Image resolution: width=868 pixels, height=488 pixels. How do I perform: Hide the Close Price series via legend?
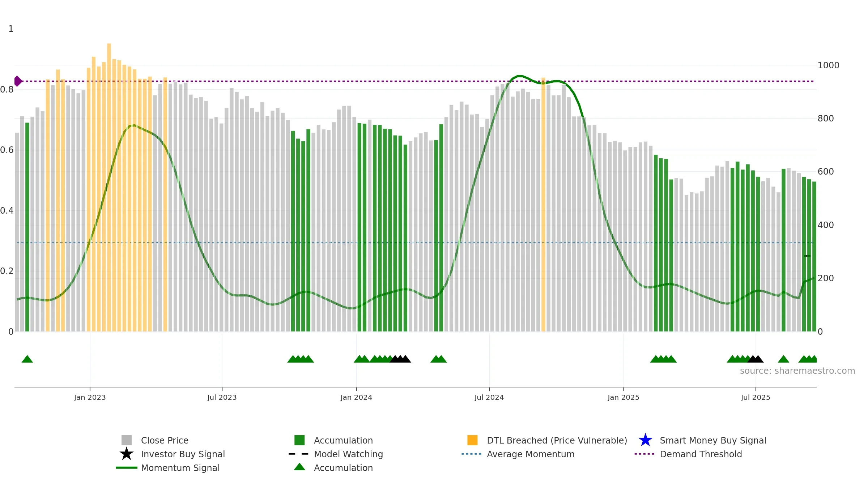click(x=155, y=440)
